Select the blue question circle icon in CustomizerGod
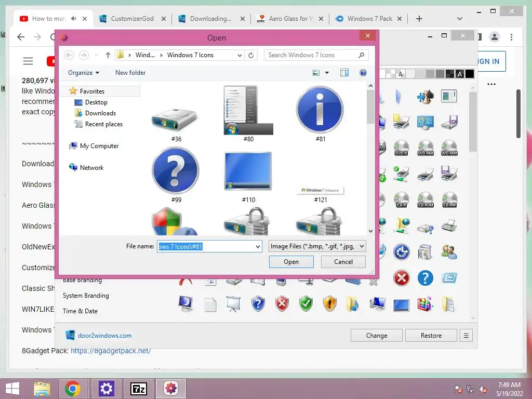This screenshot has height=399, width=532. [x=425, y=278]
